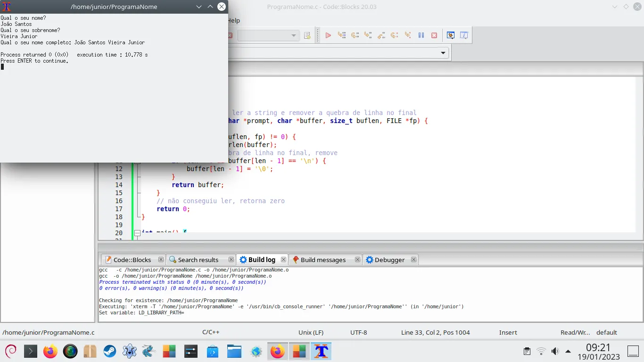Viewport: 644px width, 362px height.
Task: Expand hidden system tray icons arrow
Action: click(568, 351)
